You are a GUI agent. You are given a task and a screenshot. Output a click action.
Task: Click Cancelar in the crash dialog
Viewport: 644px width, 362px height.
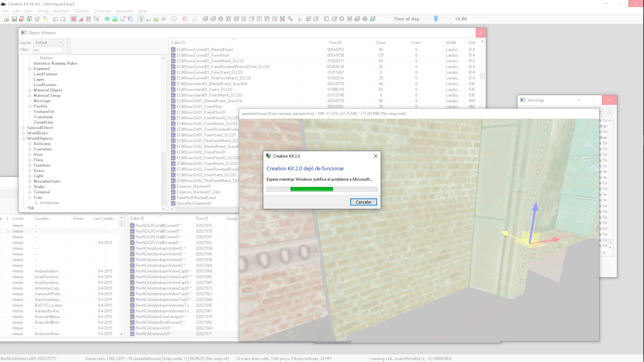[363, 202]
